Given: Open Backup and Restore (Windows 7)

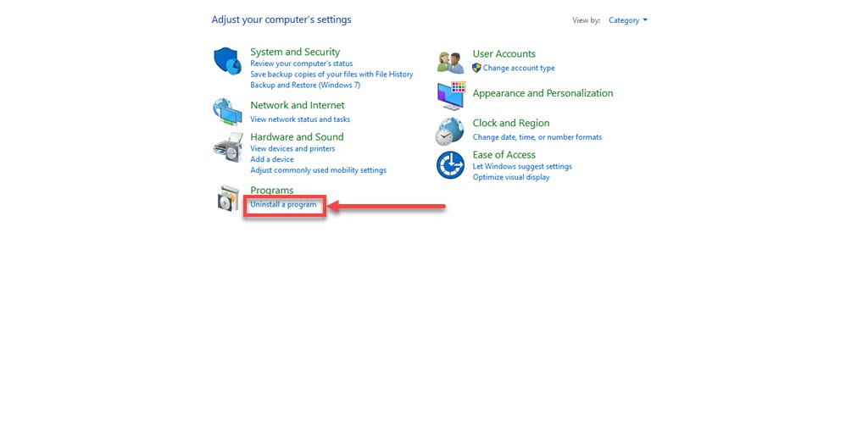Looking at the screenshot, I should [x=305, y=86].
